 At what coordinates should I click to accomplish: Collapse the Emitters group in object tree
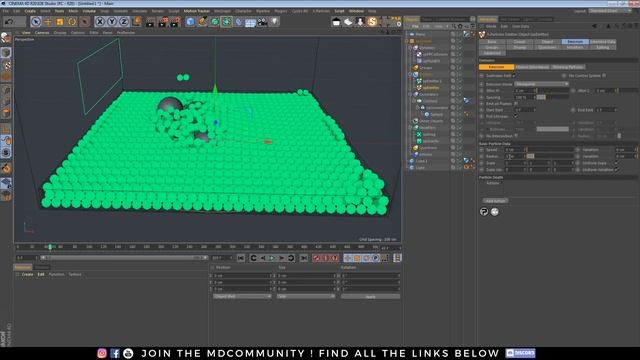pos(411,74)
